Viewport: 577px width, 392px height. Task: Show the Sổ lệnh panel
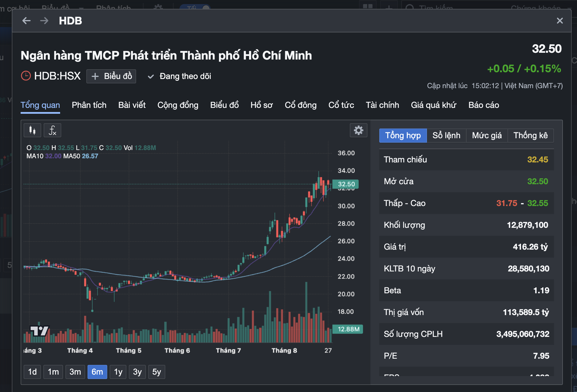[x=446, y=136]
